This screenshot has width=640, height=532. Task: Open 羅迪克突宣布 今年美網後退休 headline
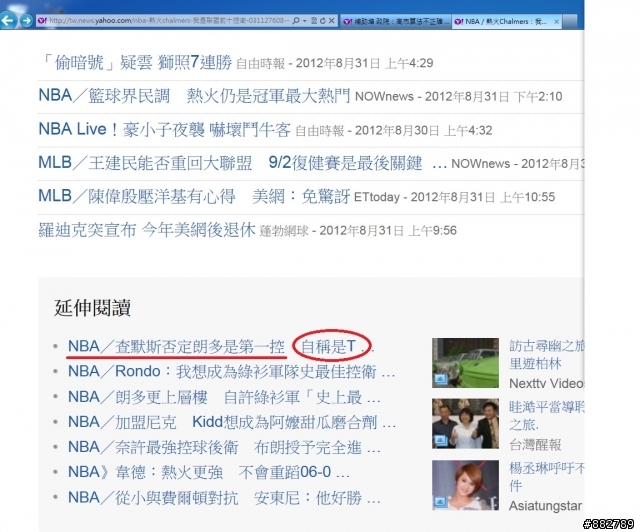click(x=147, y=230)
